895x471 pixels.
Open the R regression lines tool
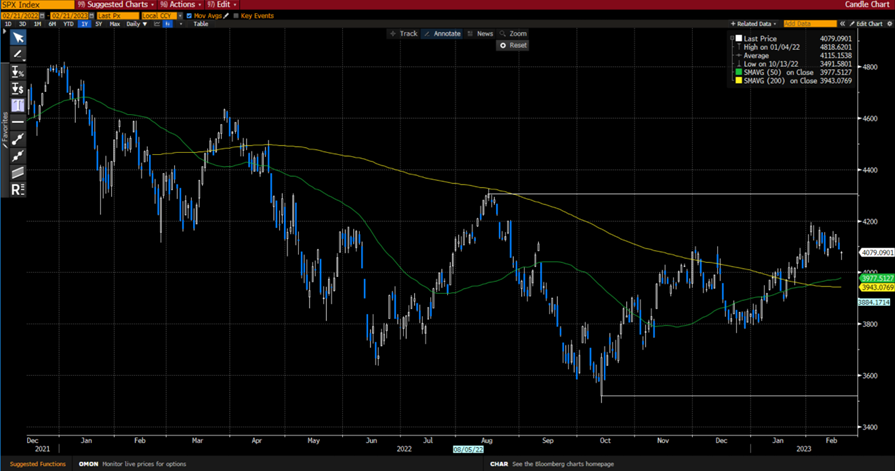pyautogui.click(x=18, y=190)
